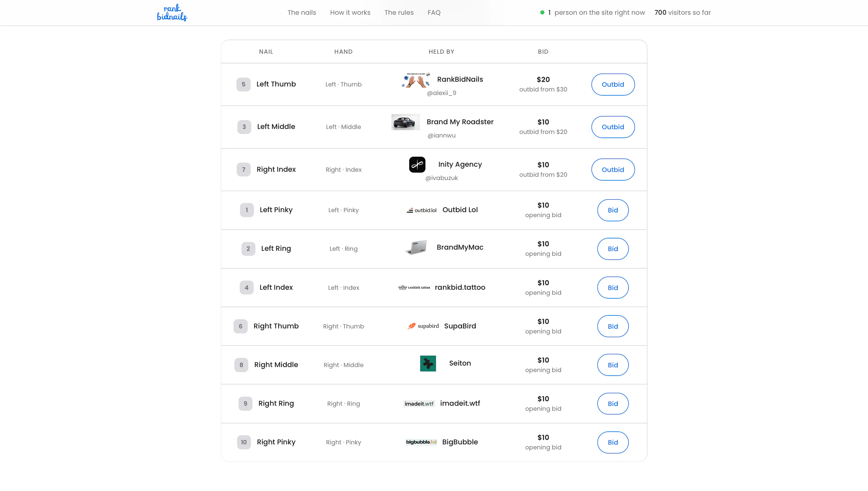Click the number 3 badge for Left Middle
The height and width of the screenshot is (491, 868).
(x=244, y=127)
